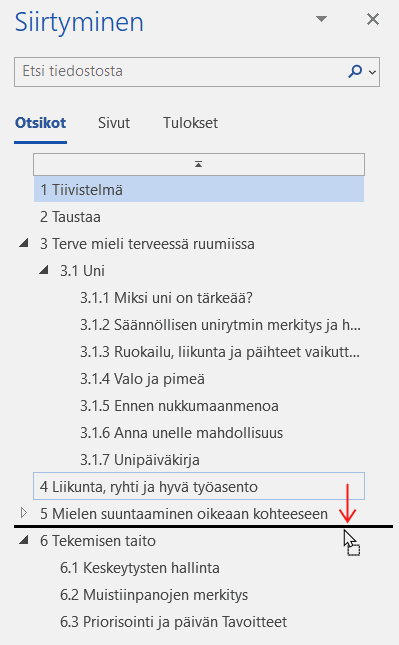Select the Otsikot tab
Image resolution: width=399 pixels, height=645 pixels.
40,123
